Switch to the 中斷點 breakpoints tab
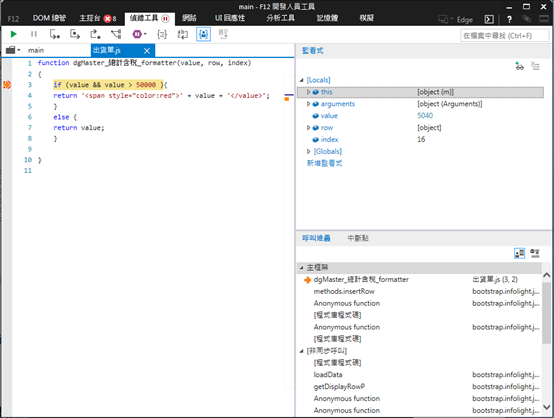The height and width of the screenshot is (418, 554). coord(358,238)
